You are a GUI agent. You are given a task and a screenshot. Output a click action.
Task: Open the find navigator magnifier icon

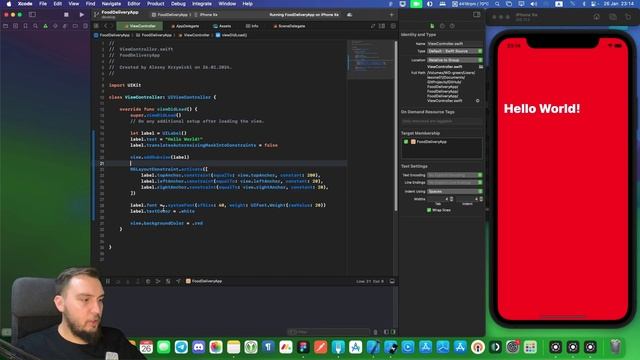[36, 26]
